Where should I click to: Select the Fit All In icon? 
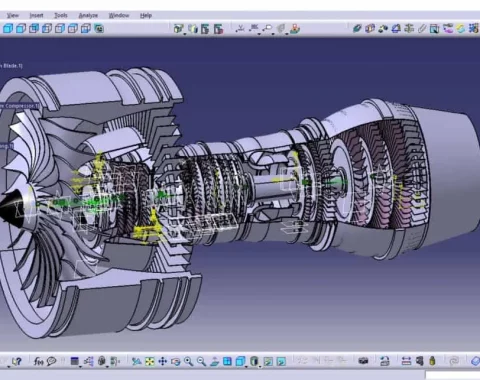click(x=150, y=361)
